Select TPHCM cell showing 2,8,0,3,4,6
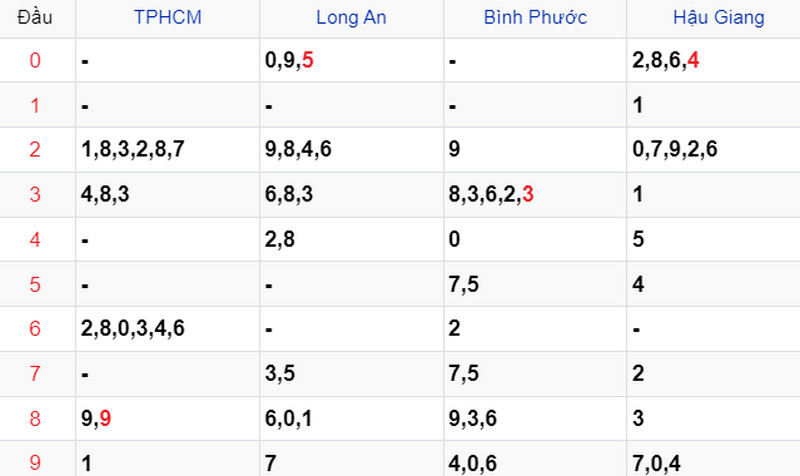800x476 pixels. point(167,329)
